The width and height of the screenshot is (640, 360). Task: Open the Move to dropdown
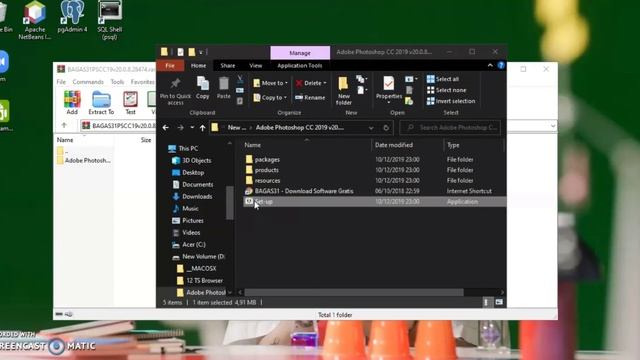(270, 83)
